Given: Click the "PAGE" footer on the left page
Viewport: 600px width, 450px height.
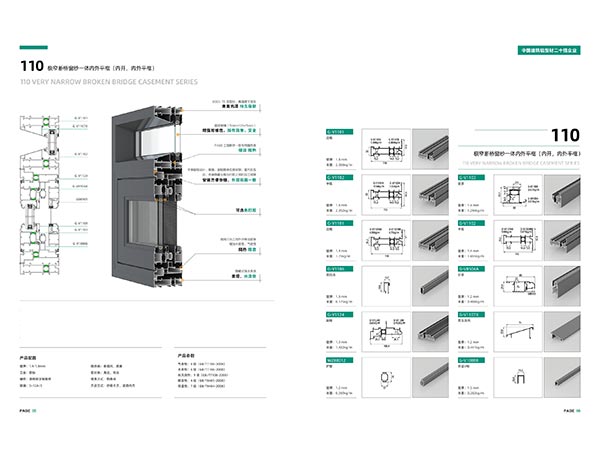Looking at the screenshot, I should (x=28, y=411).
